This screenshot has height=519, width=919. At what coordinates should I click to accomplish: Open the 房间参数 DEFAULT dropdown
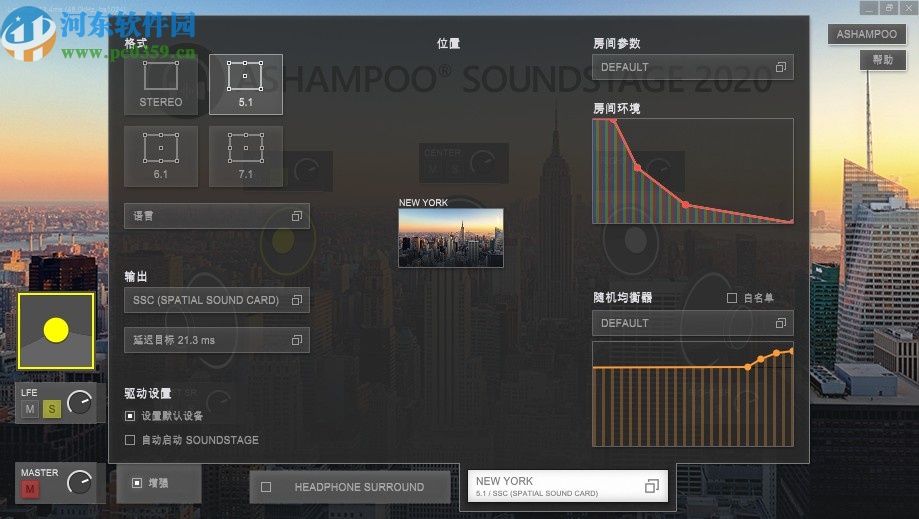(693, 67)
